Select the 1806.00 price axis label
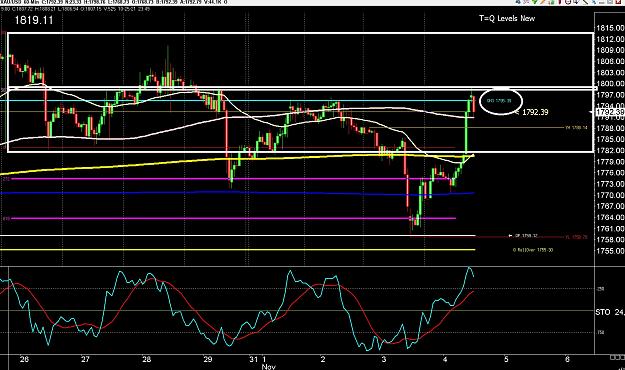625x370 pixels. click(x=610, y=61)
